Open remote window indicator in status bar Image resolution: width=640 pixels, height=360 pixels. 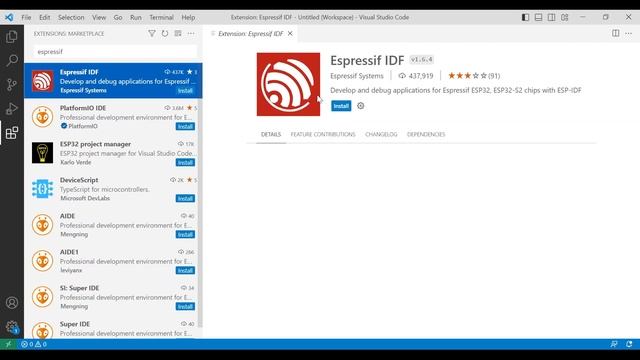point(8,344)
